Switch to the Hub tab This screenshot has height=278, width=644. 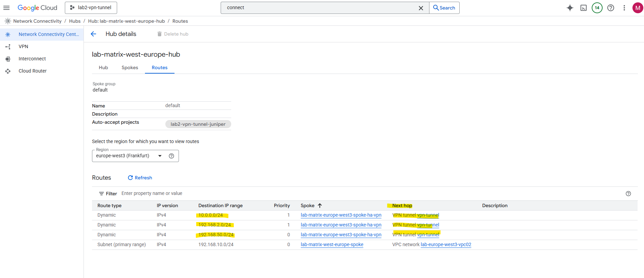[x=103, y=67]
